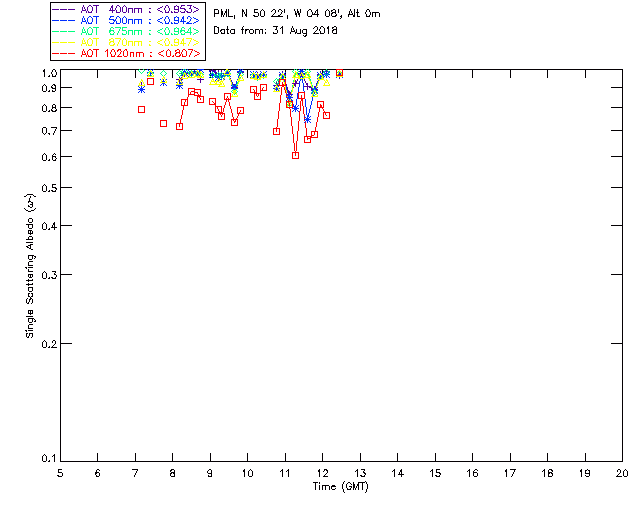Click the y-axis tick label 0.3
Image resolution: width=640 pixels, height=512 pixels.
(x=49, y=275)
